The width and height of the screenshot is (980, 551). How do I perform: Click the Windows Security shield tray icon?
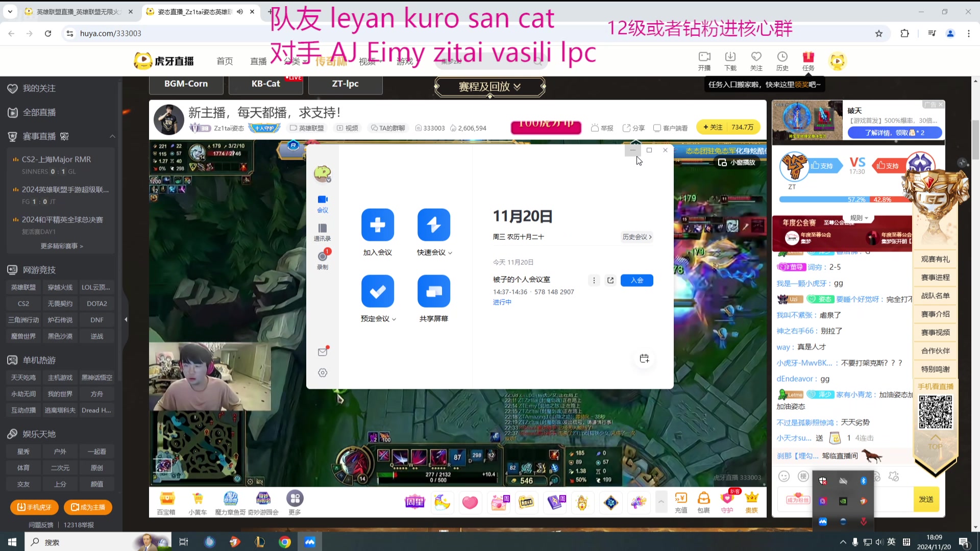(x=823, y=481)
